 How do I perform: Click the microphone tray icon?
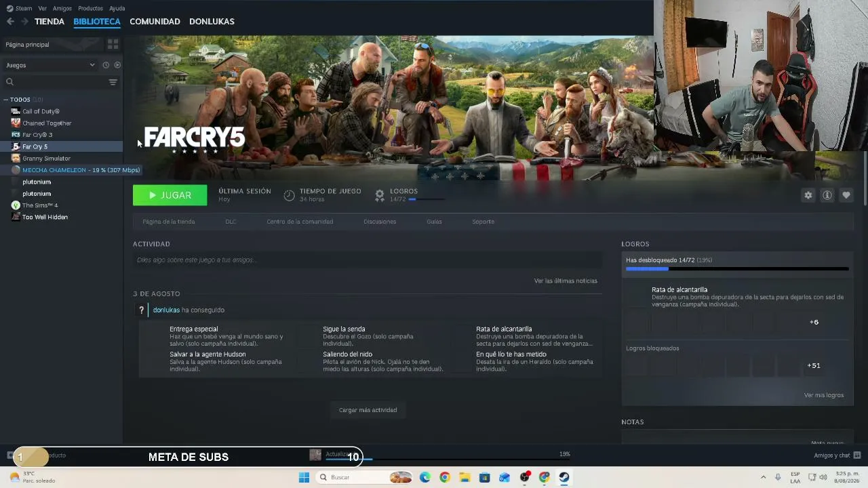click(x=778, y=477)
